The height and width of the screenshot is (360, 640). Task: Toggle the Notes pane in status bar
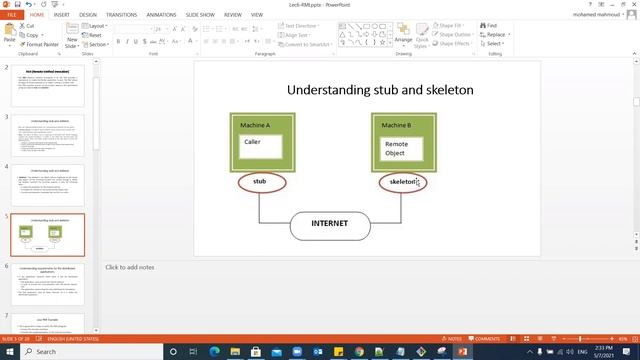(x=451, y=339)
